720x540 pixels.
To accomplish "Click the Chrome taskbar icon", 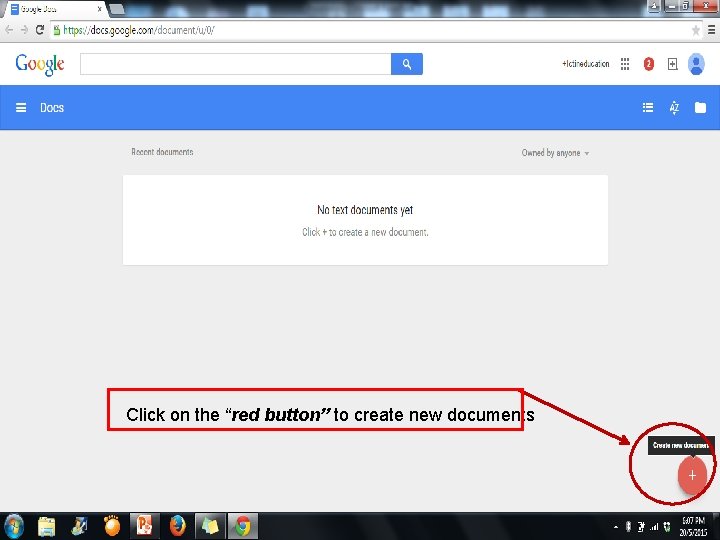I will pyautogui.click(x=242, y=526).
